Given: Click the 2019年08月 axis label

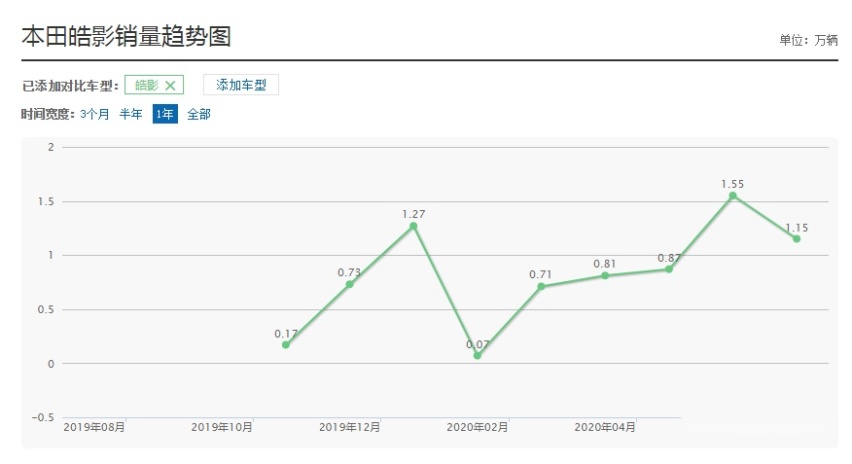Looking at the screenshot, I should (94, 427).
